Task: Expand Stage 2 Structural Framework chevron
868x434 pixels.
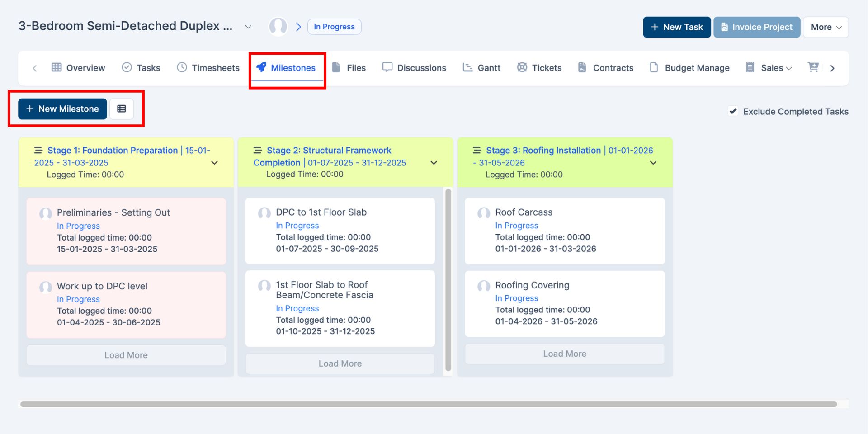Action: point(434,163)
